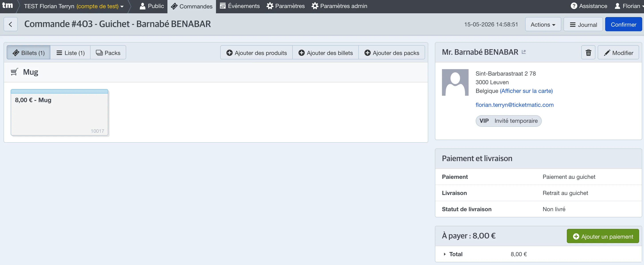Click Ajouter un paiement
644x265 pixels.
[603, 236]
